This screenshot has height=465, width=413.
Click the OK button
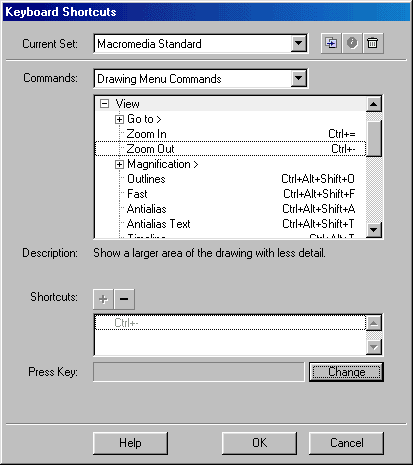(259, 443)
